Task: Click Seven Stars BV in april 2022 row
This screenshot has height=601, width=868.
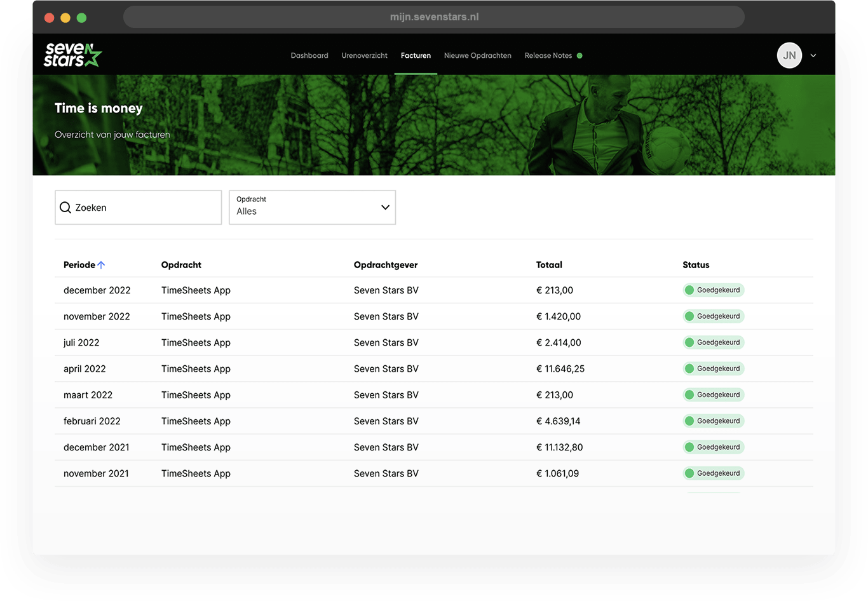Action: point(386,368)
